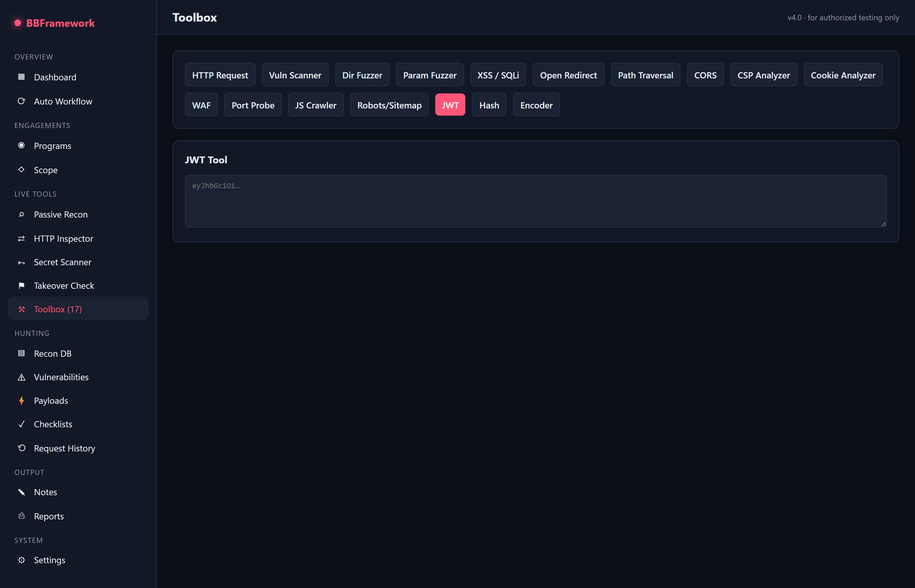Go to Takeover Check
Screen dimensions: 915x588
[78, 286]
